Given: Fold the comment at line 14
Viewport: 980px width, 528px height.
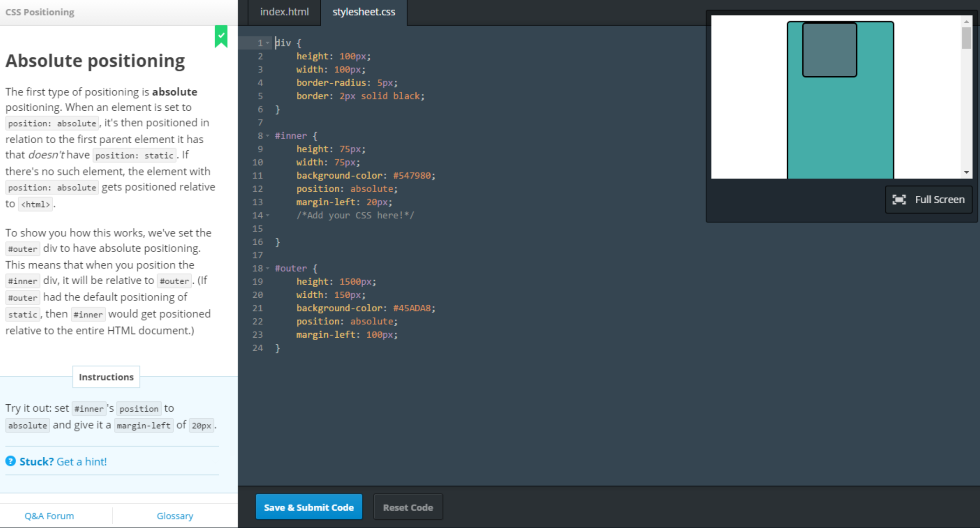Looking at the screenshot, I should pyautogui.click(x=268, y=215).
